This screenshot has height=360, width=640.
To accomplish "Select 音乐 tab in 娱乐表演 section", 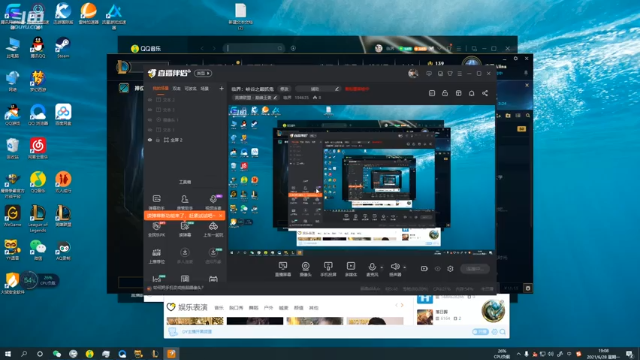I will 219,308.
